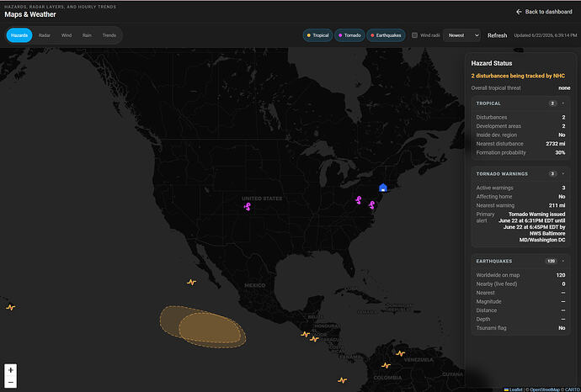
Task: Toggle the Tornado hazard filter chip
Action: (349, 35)
